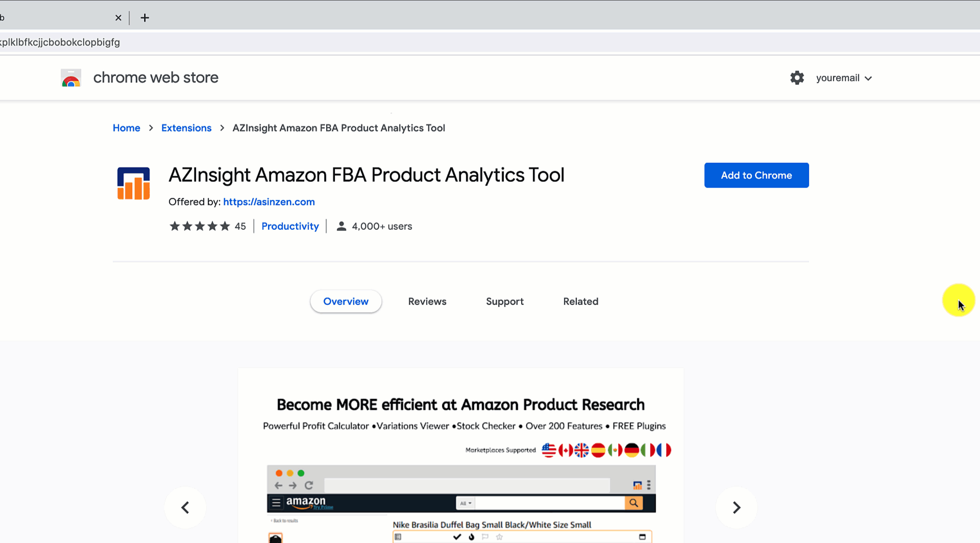
Task: Show previous screenshot in carousel
Action: coord(185,507)
